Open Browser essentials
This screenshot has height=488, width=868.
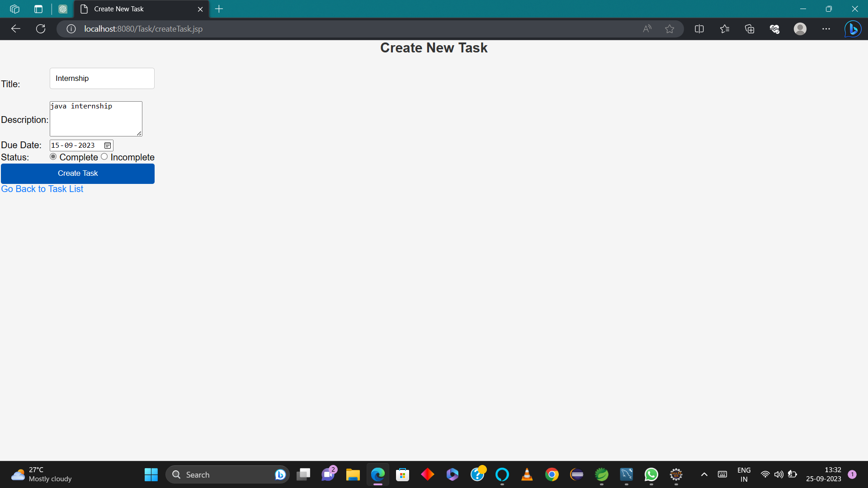(x=775, y=28)
